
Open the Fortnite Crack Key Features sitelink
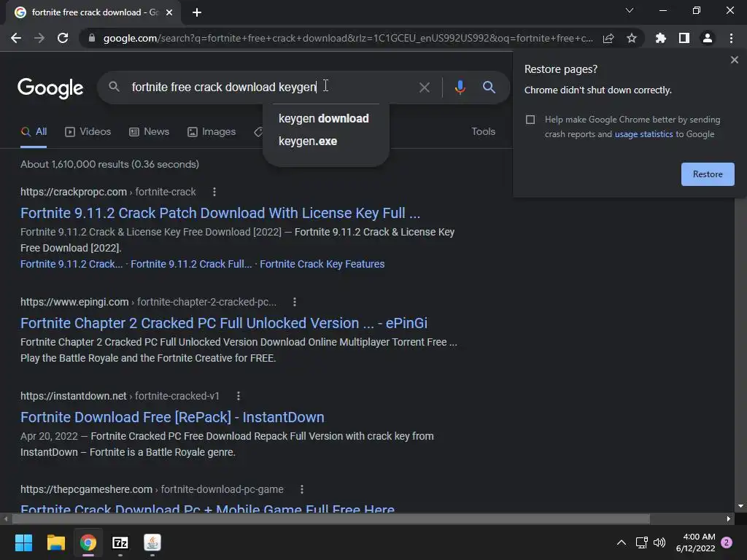click(322, 264)
